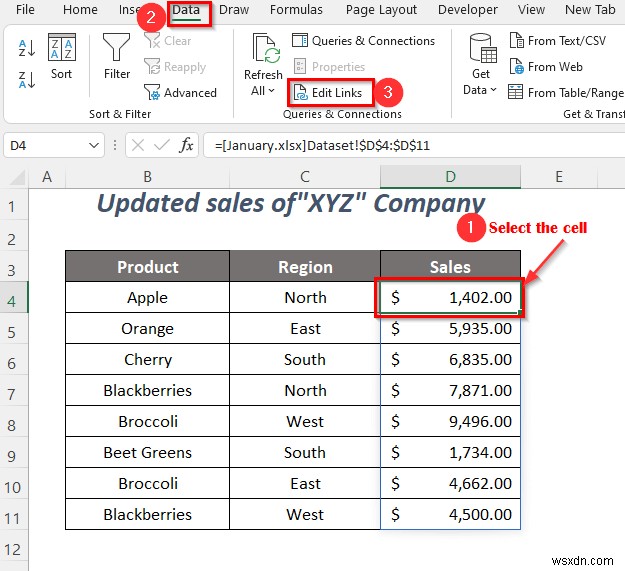The width and height of the screenshot is (625, 571).
Task: Click the Select All corner triangle
Action: [x=18, y=177]
